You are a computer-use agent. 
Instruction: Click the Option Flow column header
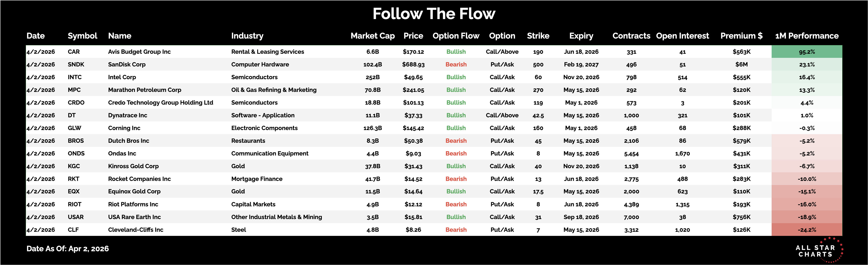coord(455,36)
